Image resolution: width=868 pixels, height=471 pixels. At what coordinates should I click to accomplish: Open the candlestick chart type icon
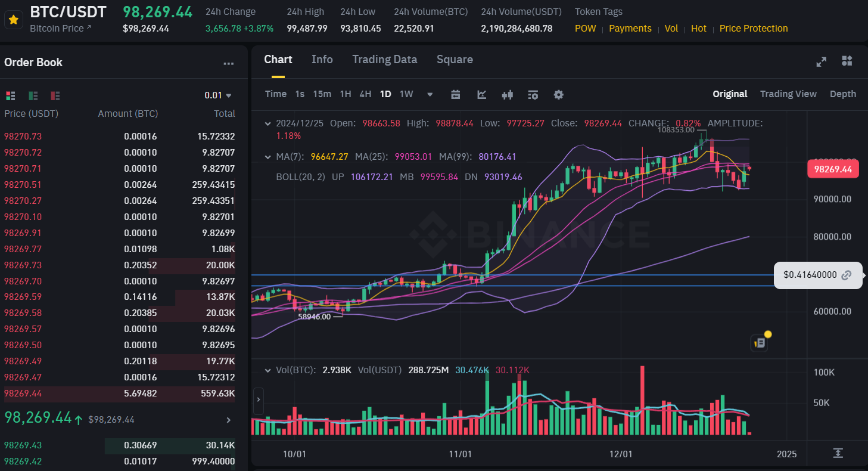tap(508, 94)
